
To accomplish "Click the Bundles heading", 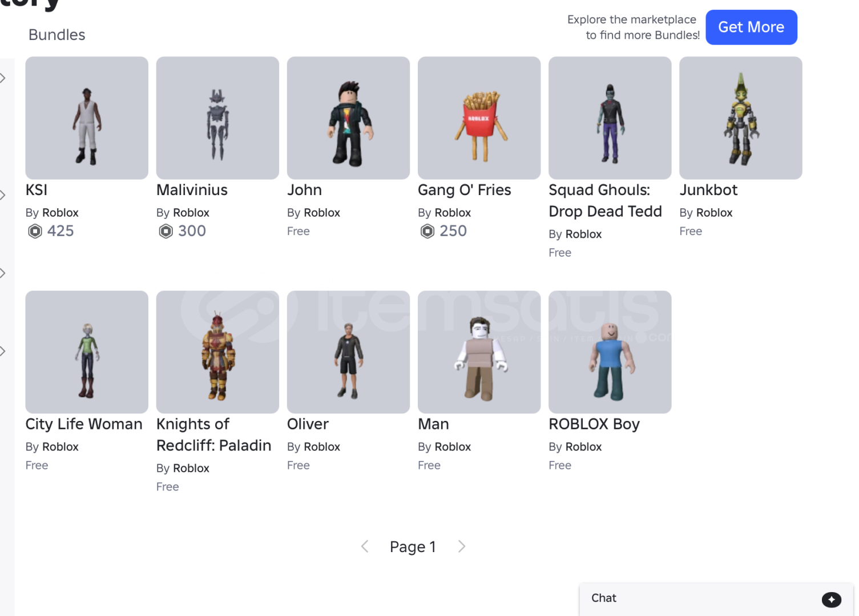I will [57, 35].
